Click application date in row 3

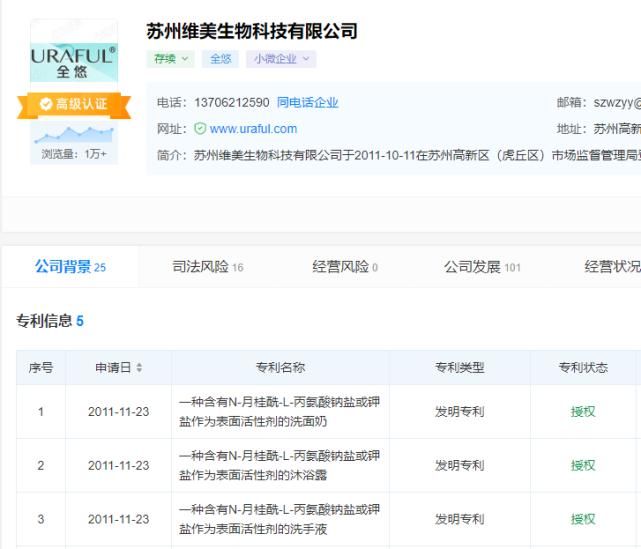(119, 519)
